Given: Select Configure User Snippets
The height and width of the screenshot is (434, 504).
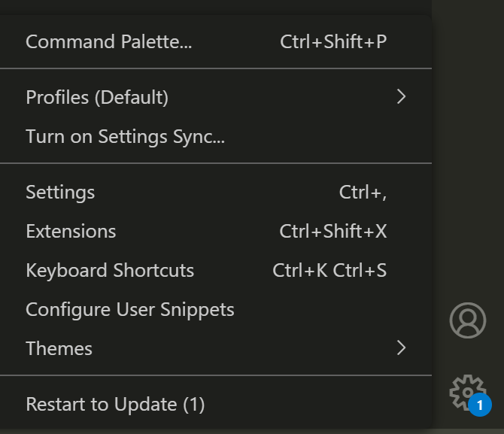Looking at the screenshot, I should pyautogui.click(x=129, y=309).
